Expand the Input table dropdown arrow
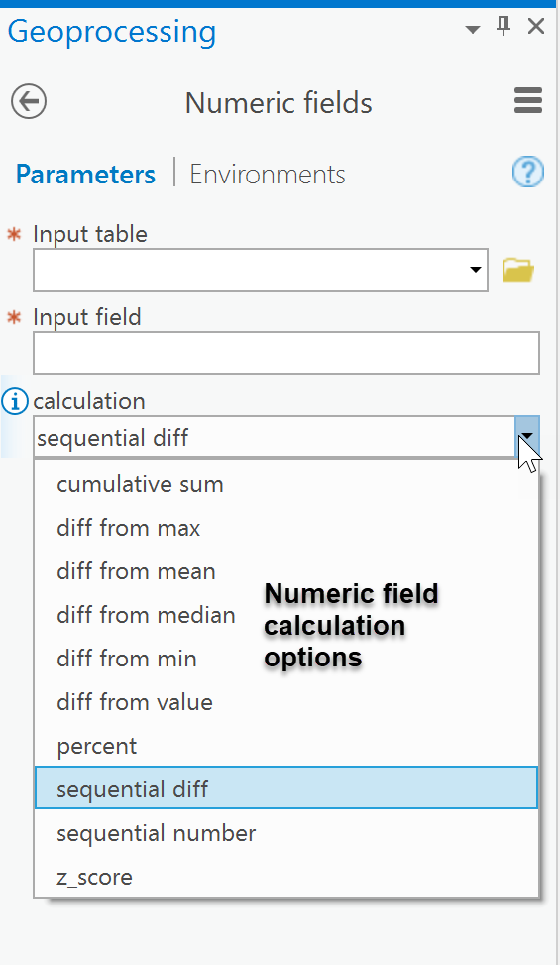The width and height of the screenshot is (560, 965). click(x=475, y=270)
